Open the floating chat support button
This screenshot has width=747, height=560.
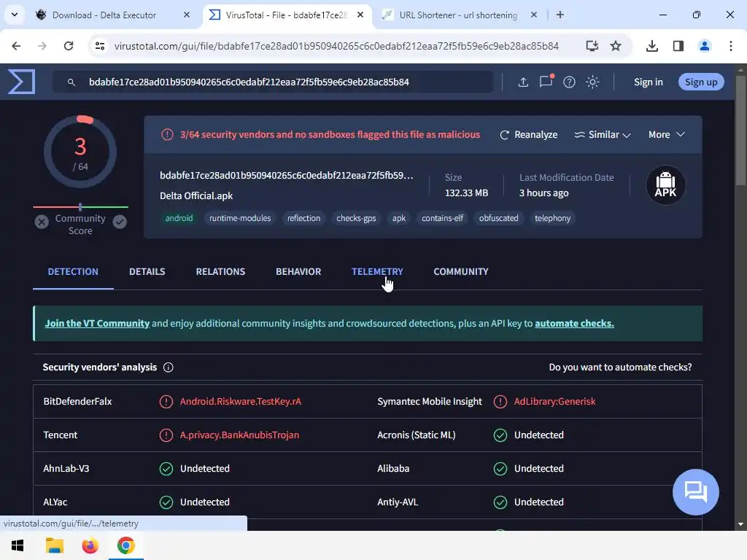pyautogui.click(x=695, y=492)
